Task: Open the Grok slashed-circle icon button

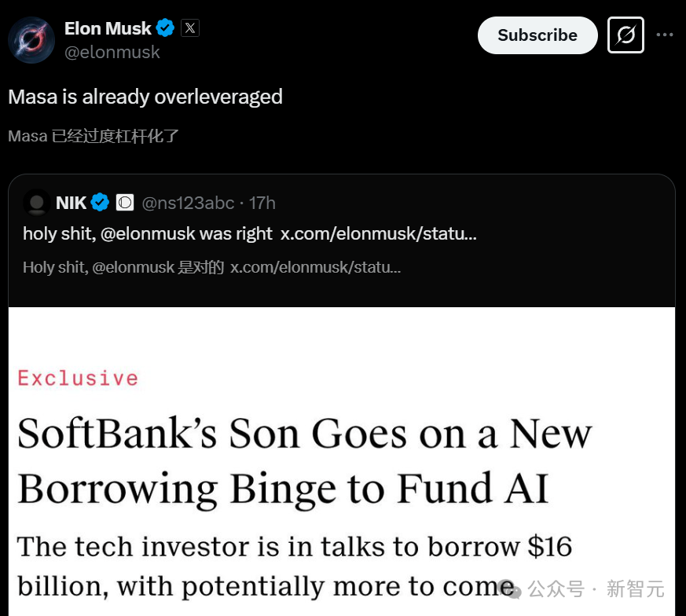Action: [x=625, y=35]
